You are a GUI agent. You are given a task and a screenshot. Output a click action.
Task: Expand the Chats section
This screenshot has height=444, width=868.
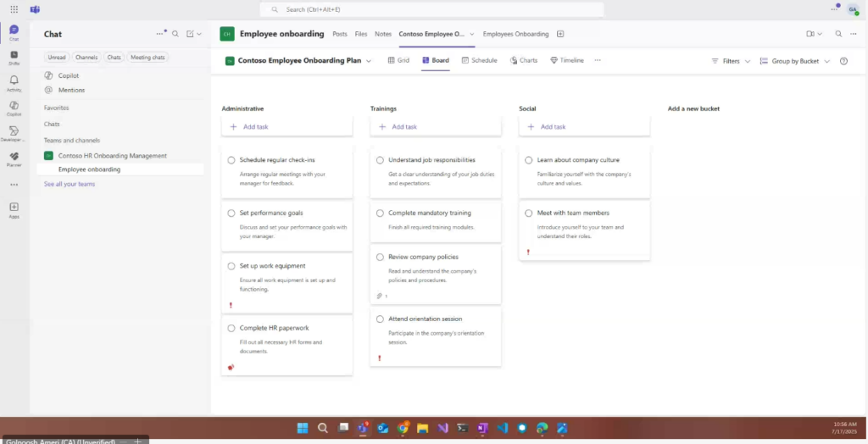(x=52, y=124)
